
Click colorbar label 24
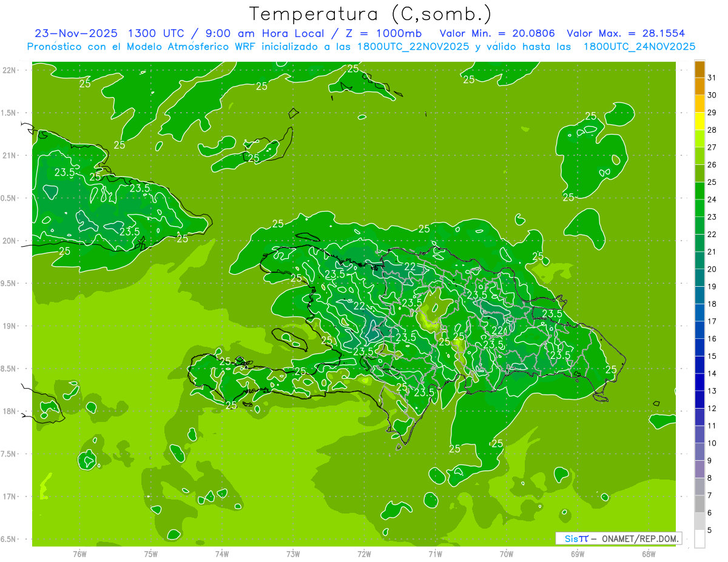point(712,199)
